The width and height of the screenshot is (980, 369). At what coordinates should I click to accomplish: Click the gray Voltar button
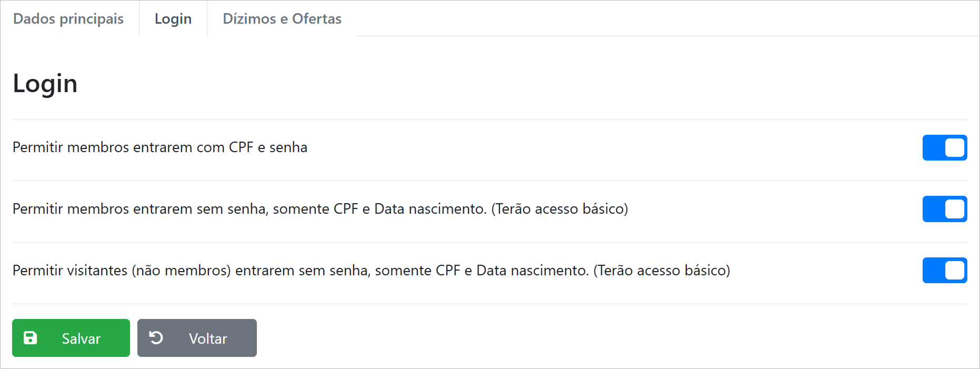(197, 338)
